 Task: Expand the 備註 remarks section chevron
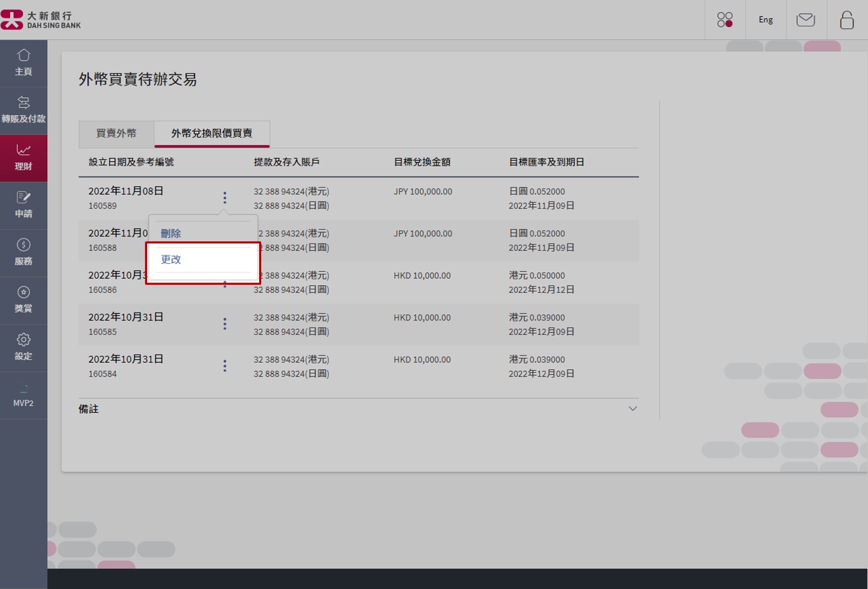coord(632,409)
